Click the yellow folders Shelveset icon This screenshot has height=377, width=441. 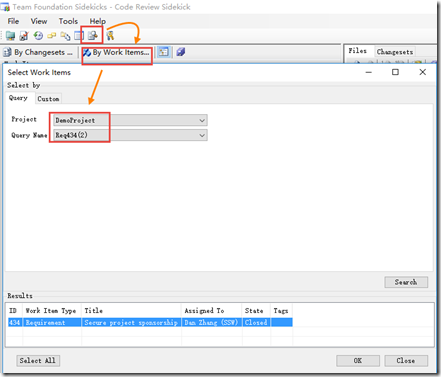point(65,36)
